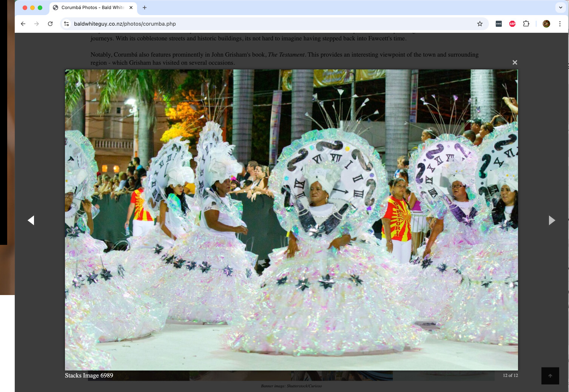Reload the Corumbá photos page
The height and width of the screenshot is (392, 569).
tap(50, 24)
